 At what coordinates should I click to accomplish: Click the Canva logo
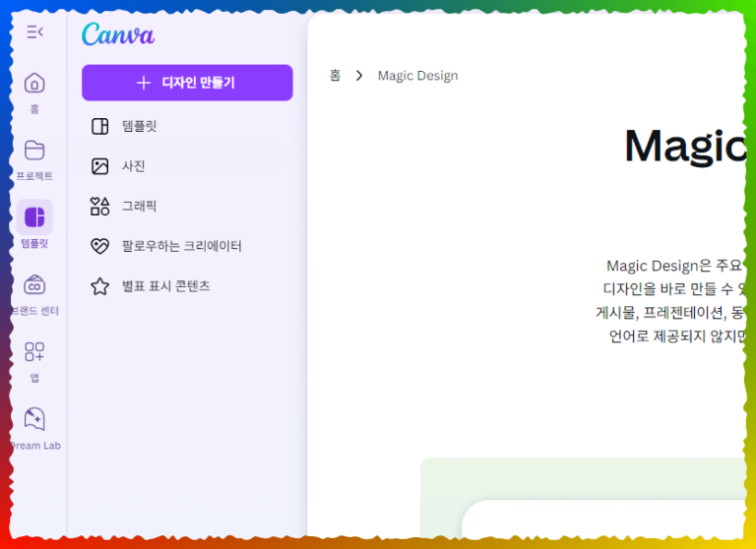pyautogui.click(x=118, y=34)
